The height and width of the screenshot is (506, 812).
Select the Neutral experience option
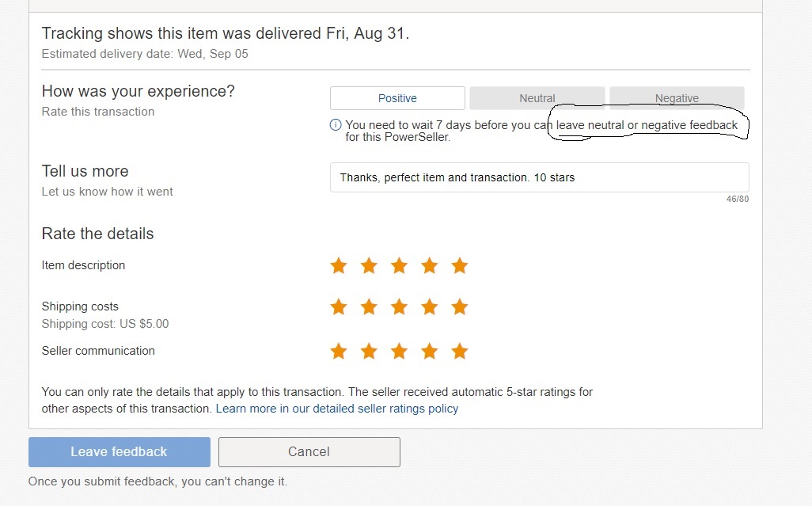537,97
